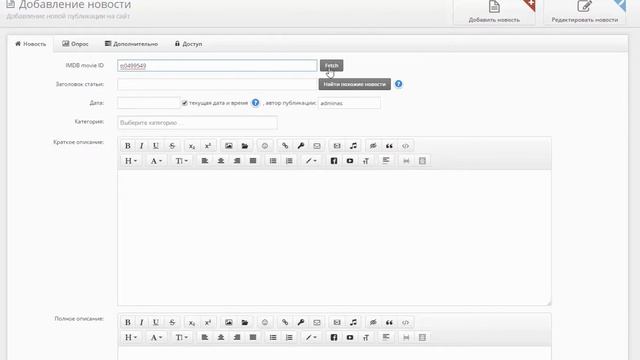Click help icon beside current date checkbox
This screenshot has height=360, width=640.
coord(256,103)
